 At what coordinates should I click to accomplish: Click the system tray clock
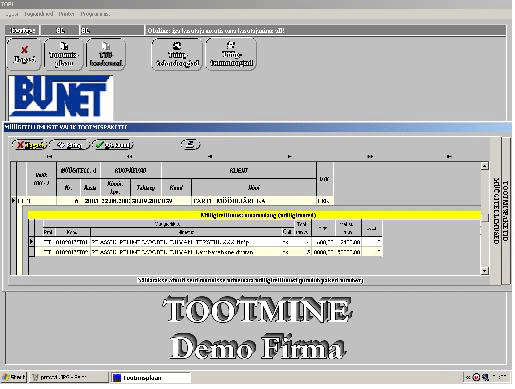tap(500, 377)
